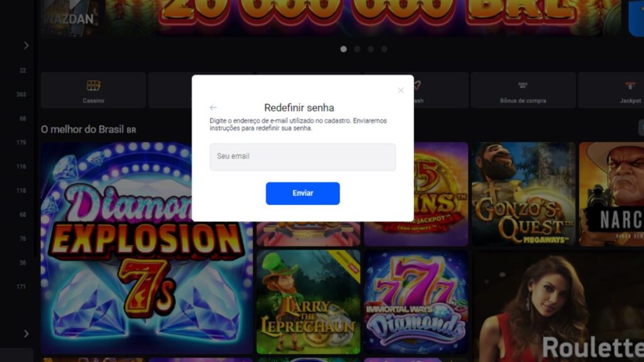Expand the sidebar with the top chevron
Viewport: 644px width, 362px height.
26,45
